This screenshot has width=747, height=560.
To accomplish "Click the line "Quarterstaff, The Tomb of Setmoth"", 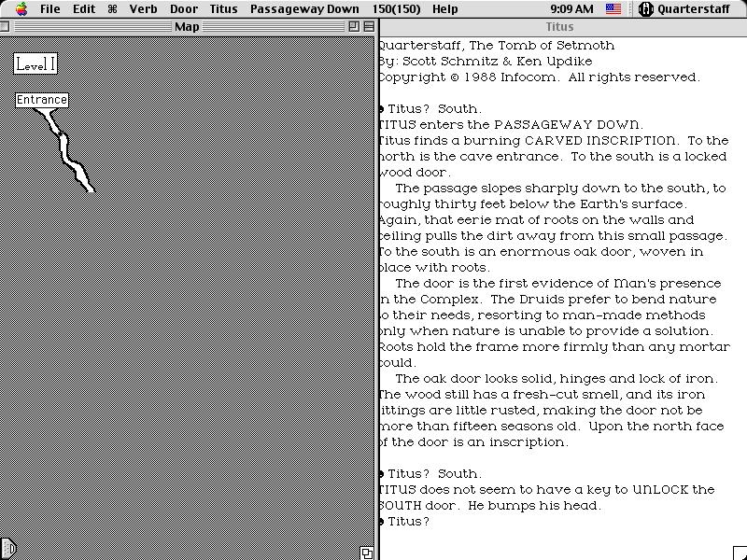I will point(497,45).
